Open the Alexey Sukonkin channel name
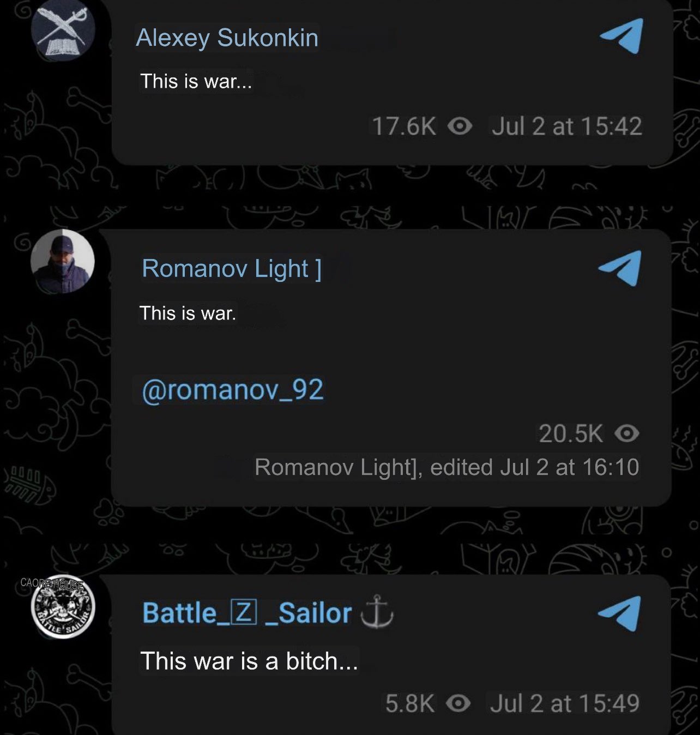 point(227,38)
